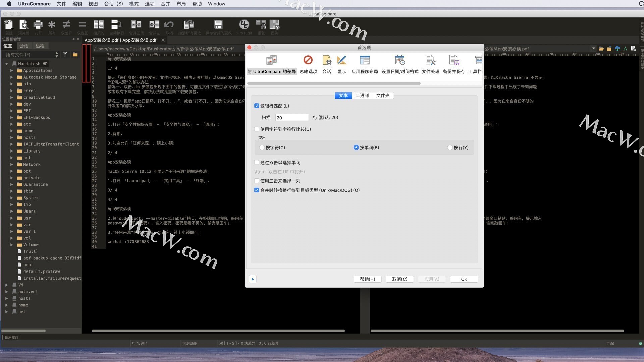
Task: Expand the Library folder in tree
Action: (12, 151)
